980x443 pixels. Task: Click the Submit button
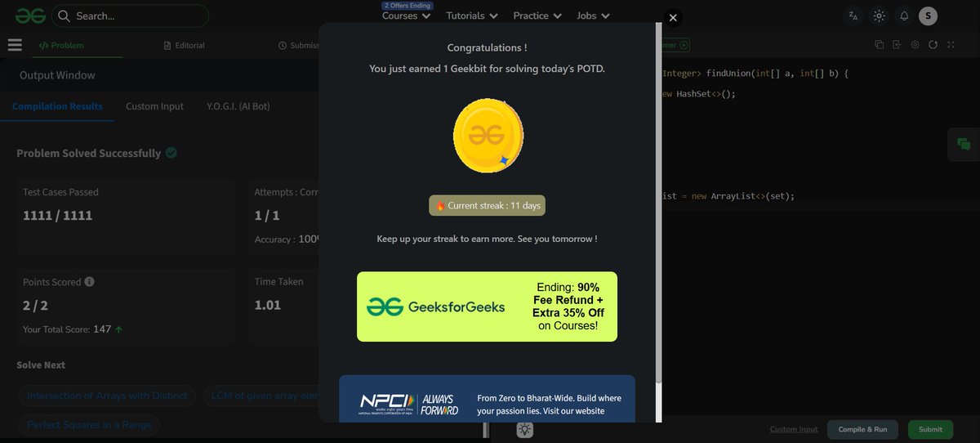(x=930, y=429)
